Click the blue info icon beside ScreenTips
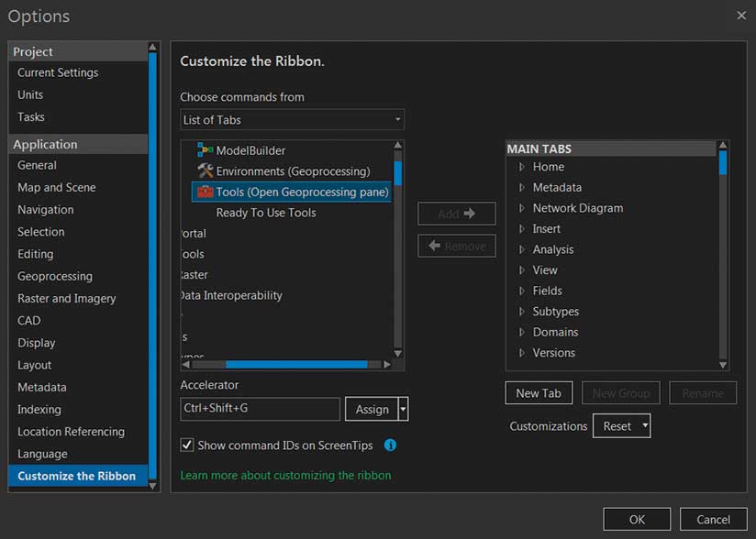 click(390, 445)
